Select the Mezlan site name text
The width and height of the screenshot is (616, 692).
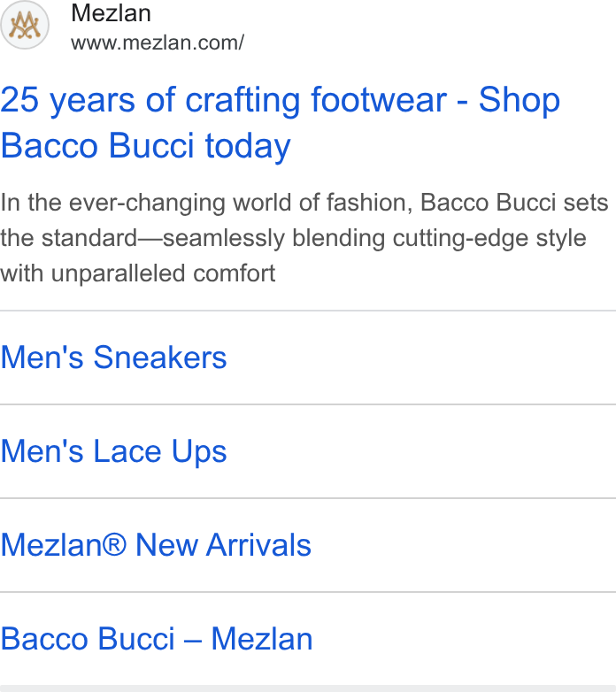coord(111,13)
